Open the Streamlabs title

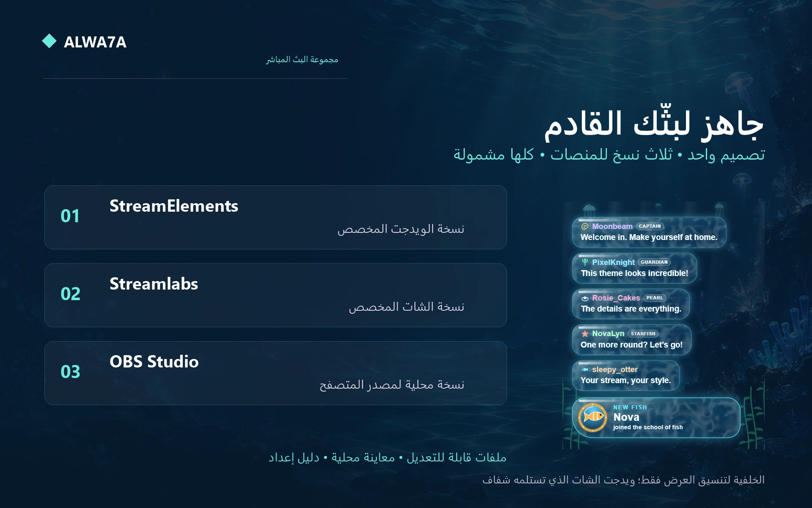154,284
